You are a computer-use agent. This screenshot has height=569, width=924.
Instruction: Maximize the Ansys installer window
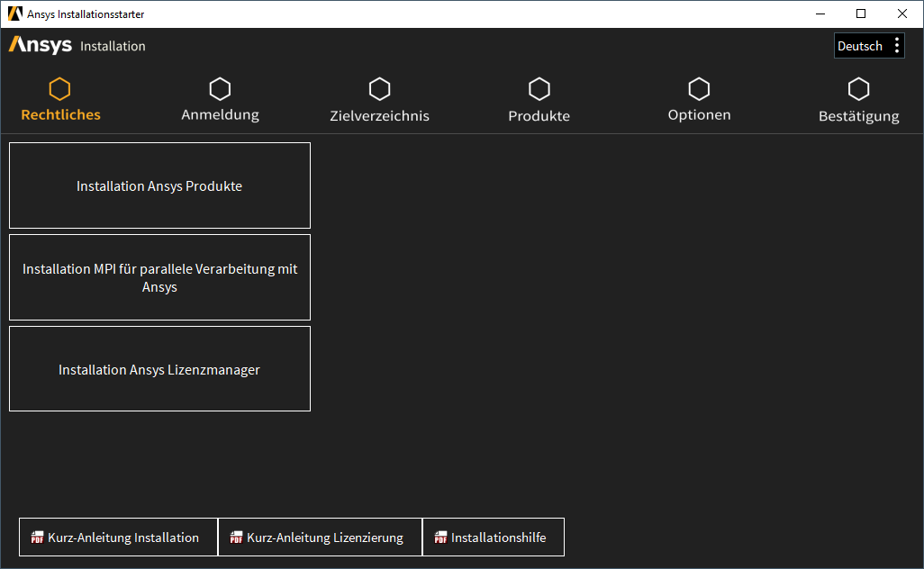coord(861,14)
